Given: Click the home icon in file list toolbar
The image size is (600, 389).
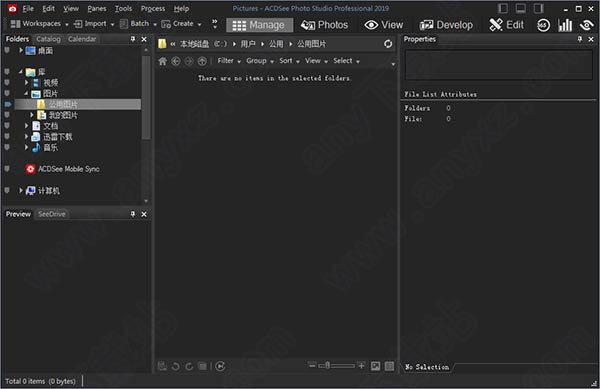Looking at the screenshot, I should pyautogui.click(x=163, y=61).
